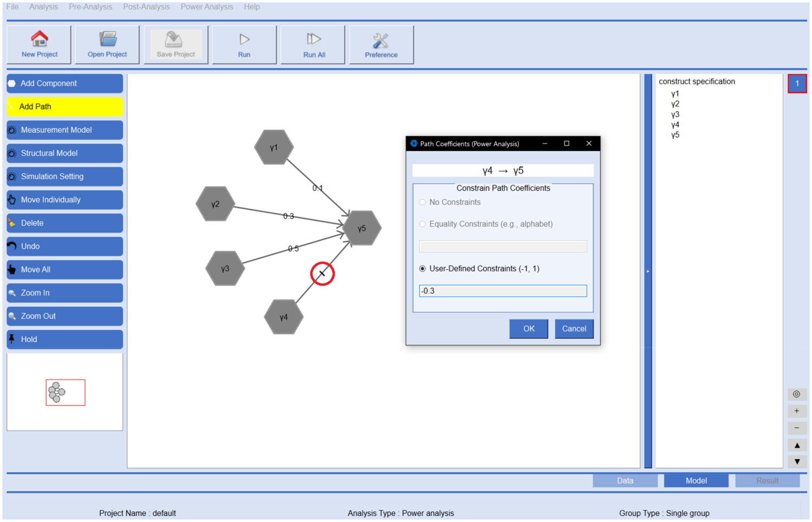Click the down triangle arrow button
The image size is (812, 522).
coord(797,462)
